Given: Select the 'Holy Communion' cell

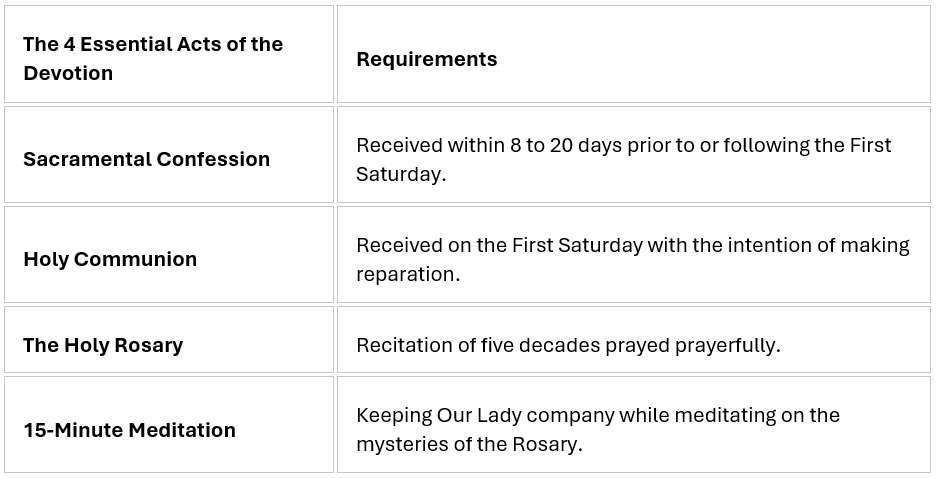Looking at the screenshot, I should click(169, 255).
